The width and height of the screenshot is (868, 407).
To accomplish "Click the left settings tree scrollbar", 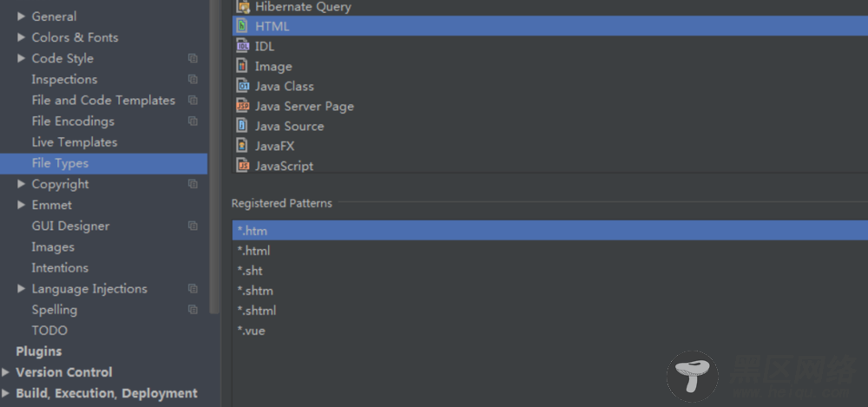I will coord(214,156).
